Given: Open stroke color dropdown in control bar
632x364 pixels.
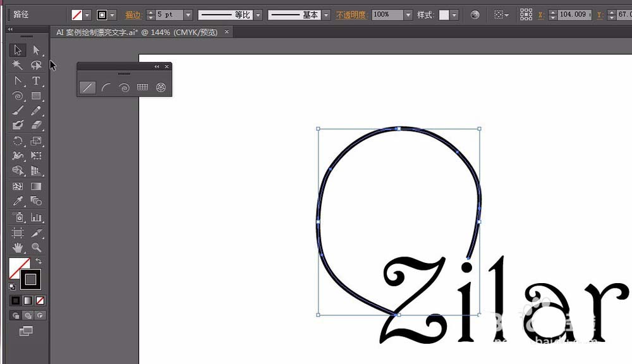Looking at the screenshot, I should coord(112,15).
